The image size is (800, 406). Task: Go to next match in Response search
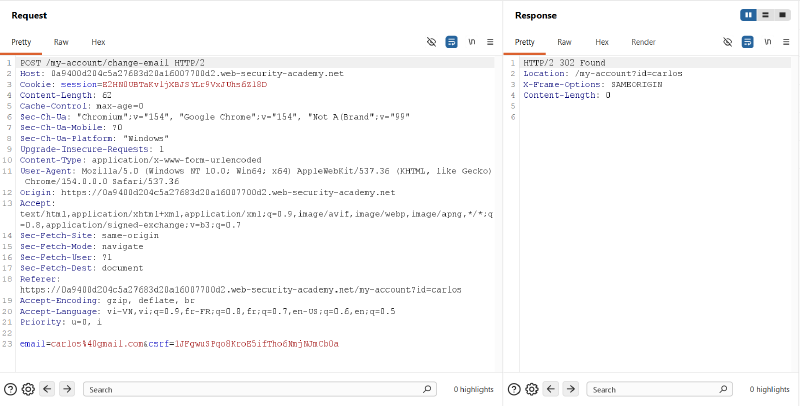(570, 389)
